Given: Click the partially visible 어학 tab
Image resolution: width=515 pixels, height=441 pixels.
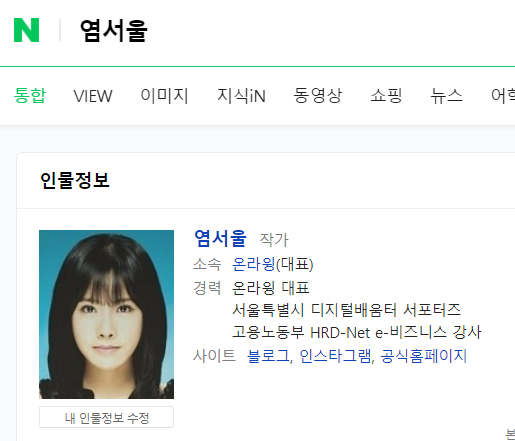Looking at the screenshot, I should [x=503, y=96].
